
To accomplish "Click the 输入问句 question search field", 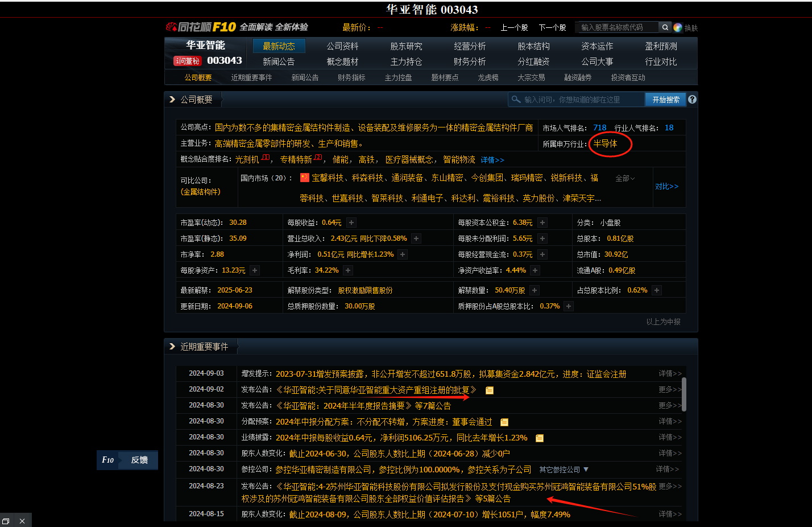I will [x=576, y=100].
